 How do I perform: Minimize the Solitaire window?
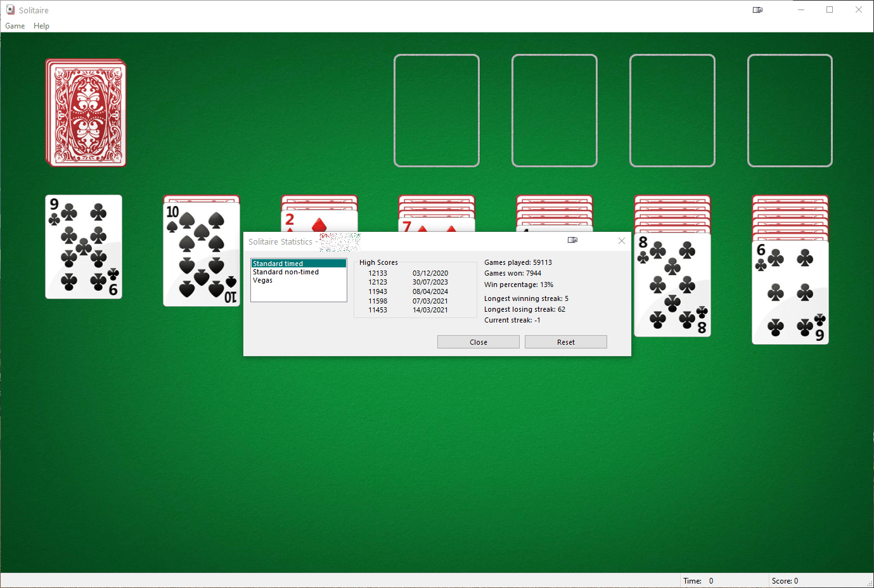(x=801, y=10)
